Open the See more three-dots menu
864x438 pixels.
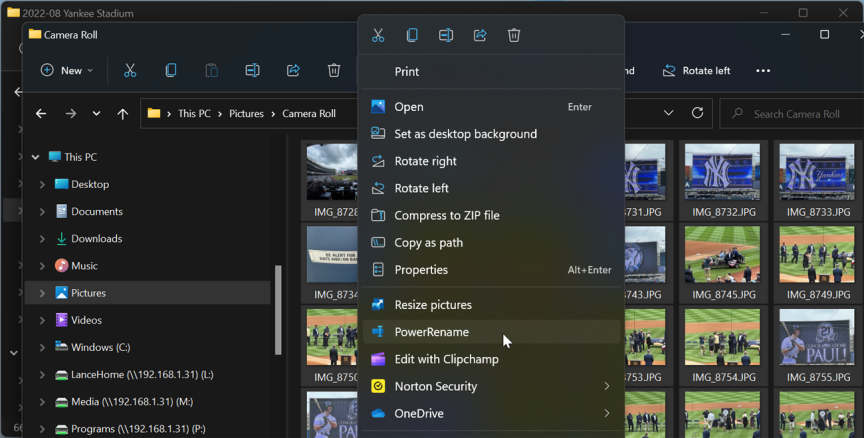[x=763, y=71]
